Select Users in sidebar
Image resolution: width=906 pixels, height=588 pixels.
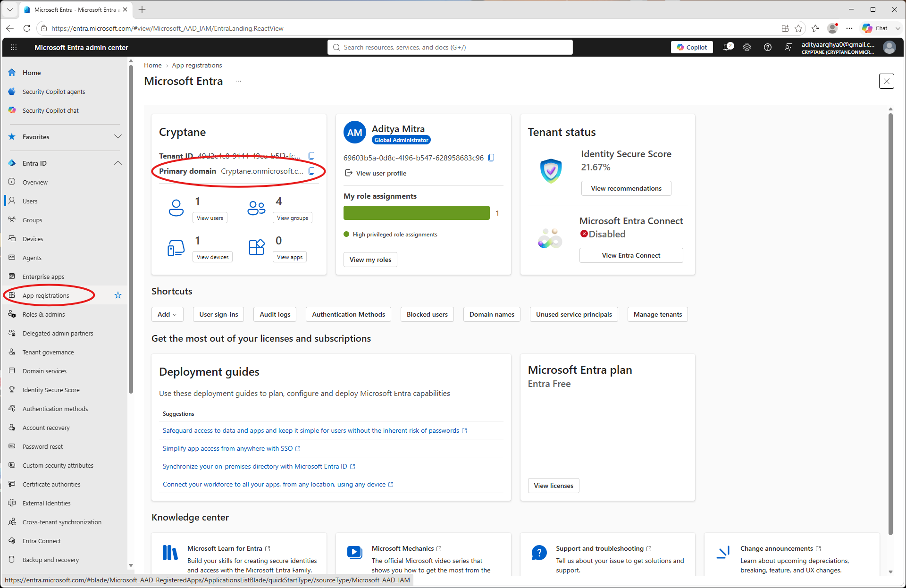coord(30,201)
